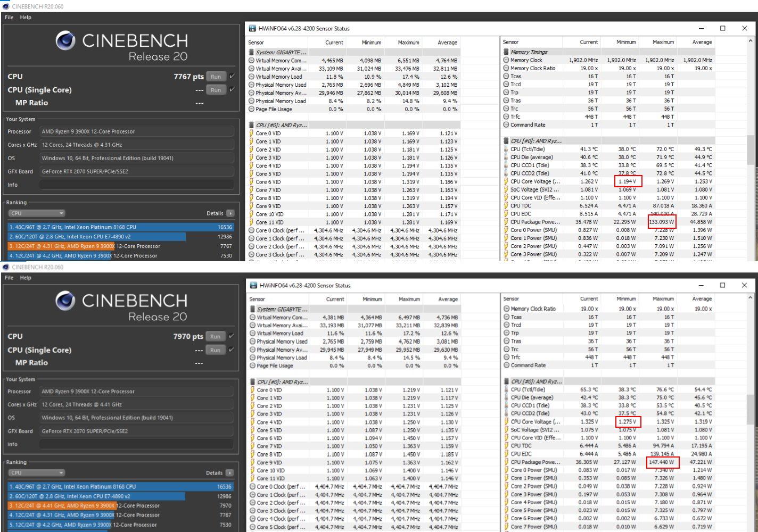Start Single Core Run in the 7767 pts Cinebench window

[216, 90]
